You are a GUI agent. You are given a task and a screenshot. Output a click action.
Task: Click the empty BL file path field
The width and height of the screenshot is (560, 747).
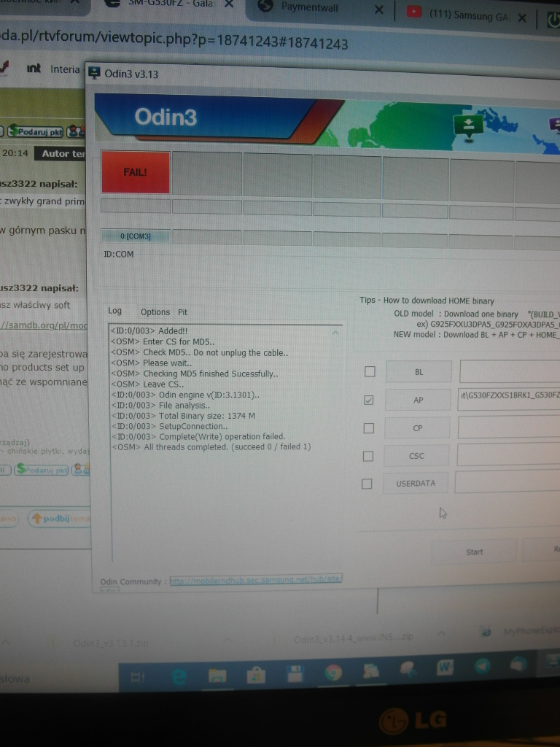[510, 371]
